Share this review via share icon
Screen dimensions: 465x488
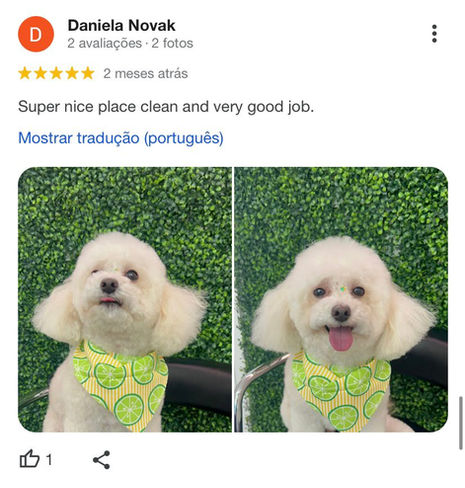pos(101,460)
